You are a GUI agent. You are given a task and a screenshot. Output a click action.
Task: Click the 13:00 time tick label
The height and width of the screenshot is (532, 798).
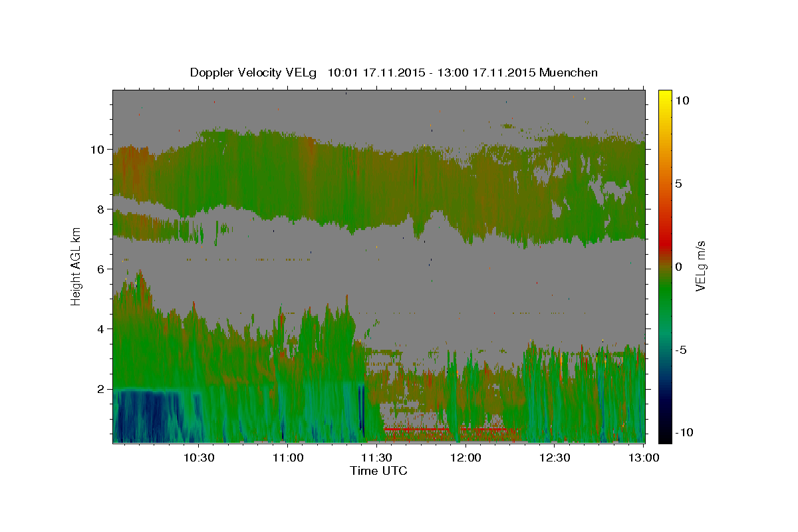tap(644, 458)
